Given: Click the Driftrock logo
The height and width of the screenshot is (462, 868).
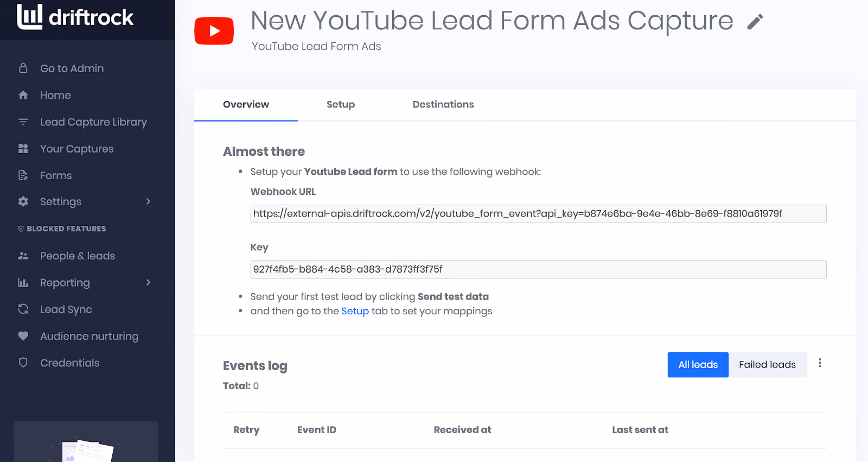Looking at the screenshot, I should tap(75, 17).
